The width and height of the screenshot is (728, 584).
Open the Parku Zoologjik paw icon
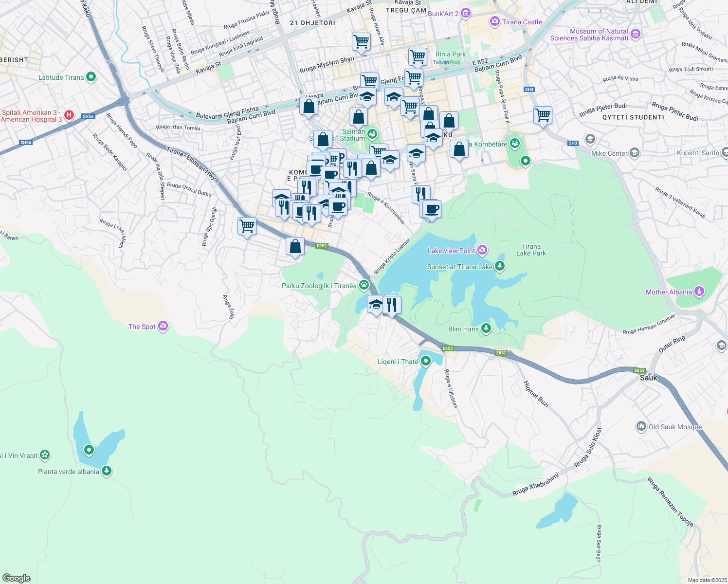click(364, 285)
